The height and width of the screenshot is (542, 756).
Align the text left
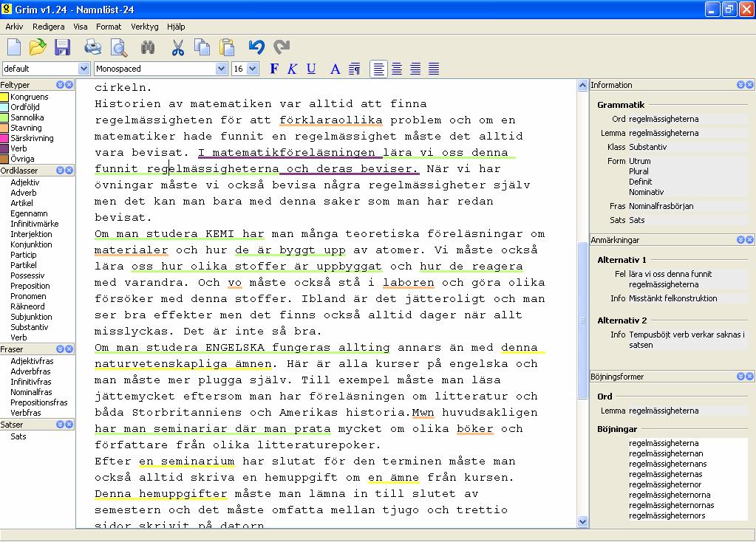(x=378, y=69)
